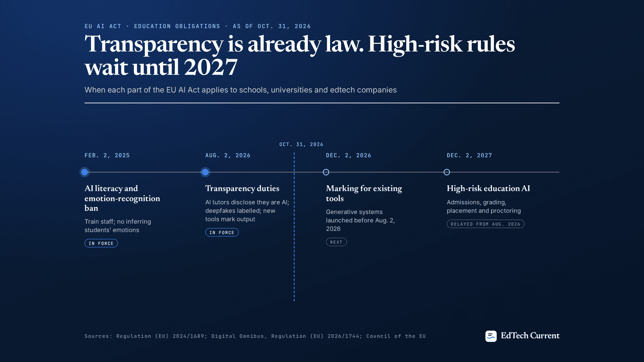Click 'AI tutors disclose they are AI' description
644x362 pixels.
point(247,211)
